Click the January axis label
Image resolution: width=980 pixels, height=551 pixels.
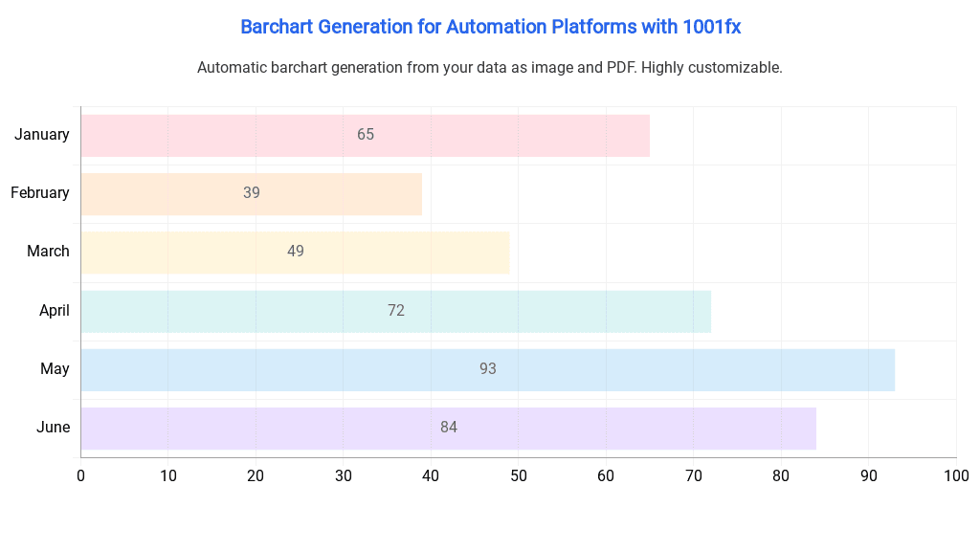point(42,135)
